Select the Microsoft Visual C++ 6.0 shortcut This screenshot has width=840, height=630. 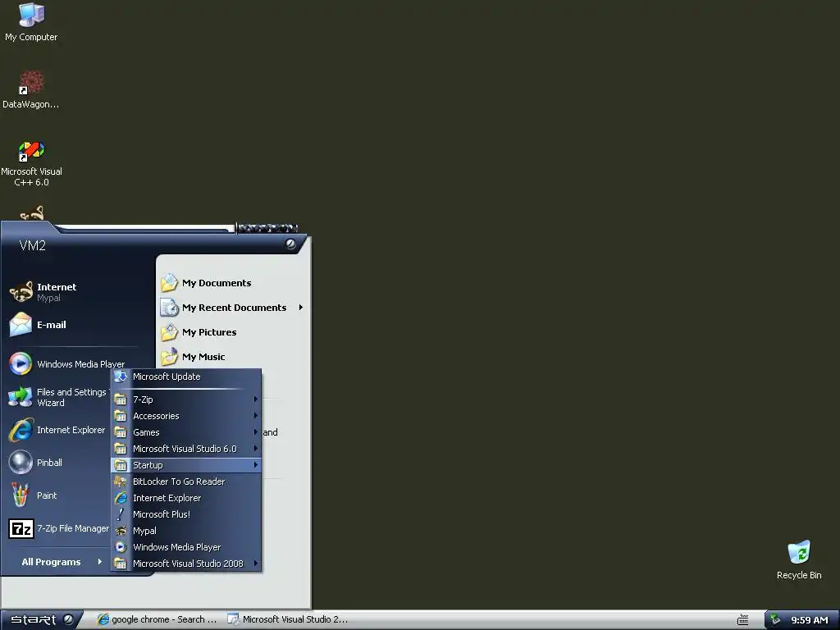[31, 163]
